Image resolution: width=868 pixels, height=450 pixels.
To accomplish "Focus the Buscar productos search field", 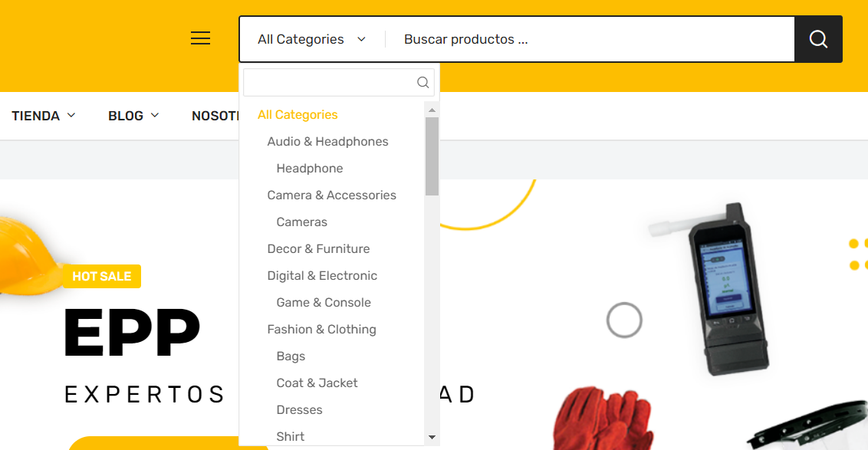I will tap(590, 39).
